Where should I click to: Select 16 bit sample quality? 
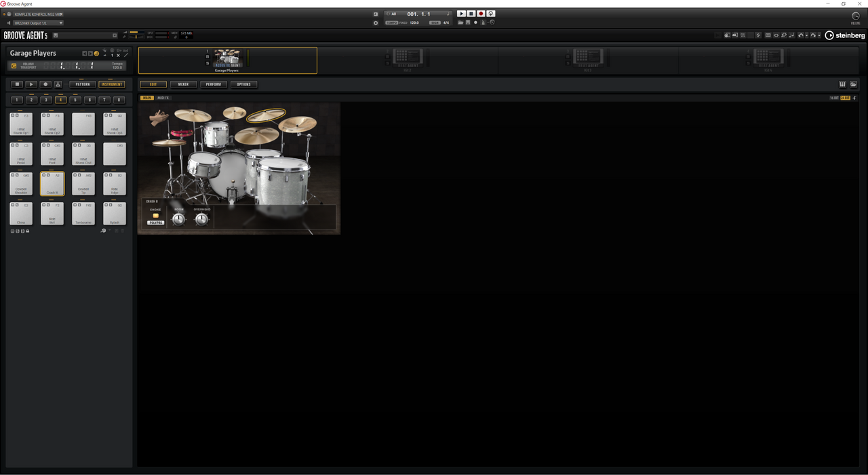[834, 98]
